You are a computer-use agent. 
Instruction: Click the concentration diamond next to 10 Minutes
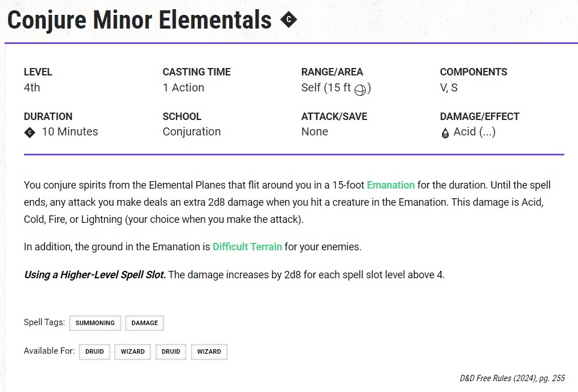point(30,132)
